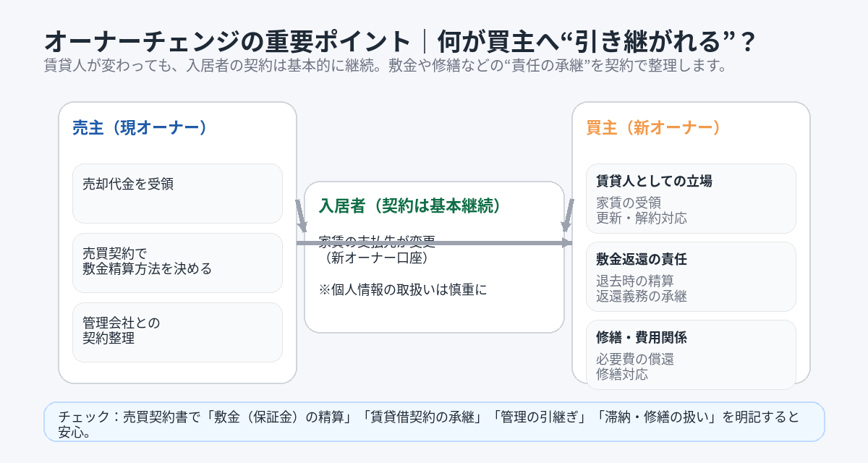868x463 pixels.
Task: Select the 売却代金を受領 card
Action: [x=177, y=193]
